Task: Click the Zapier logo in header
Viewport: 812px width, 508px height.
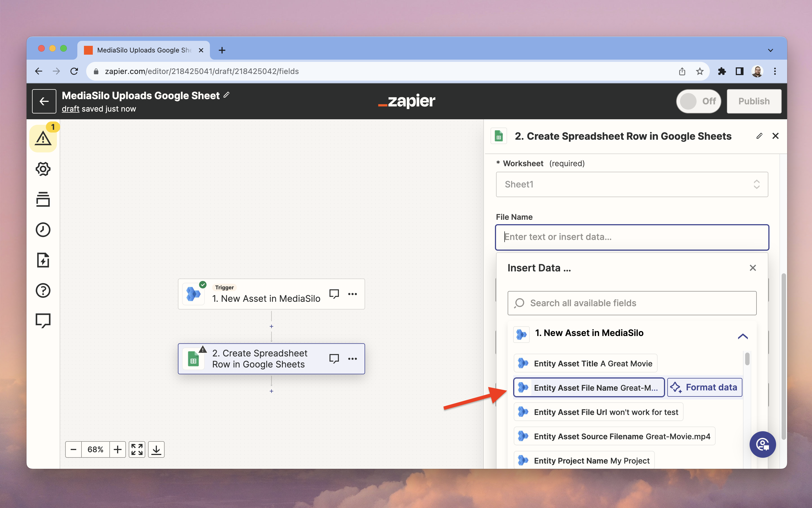Action: coord(406,101)
